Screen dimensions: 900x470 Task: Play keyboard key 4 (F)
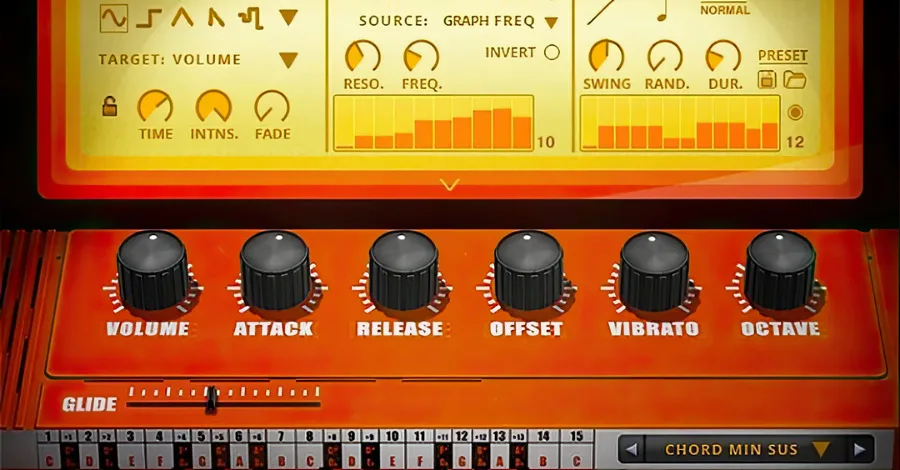[x=160, y=450]
